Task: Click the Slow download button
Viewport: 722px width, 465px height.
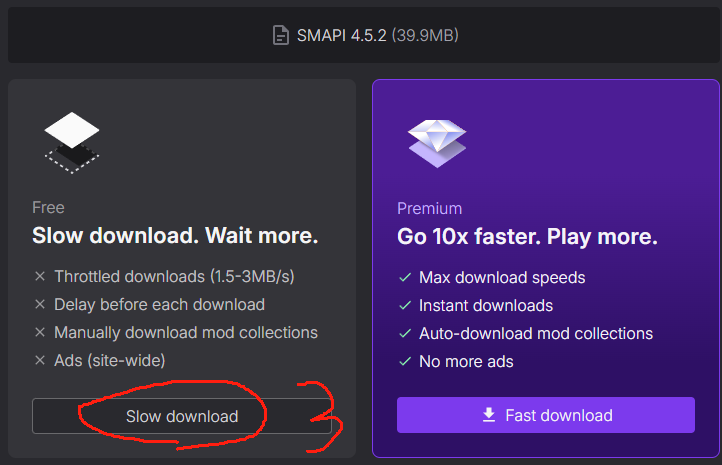Action: tap(182, 416)
